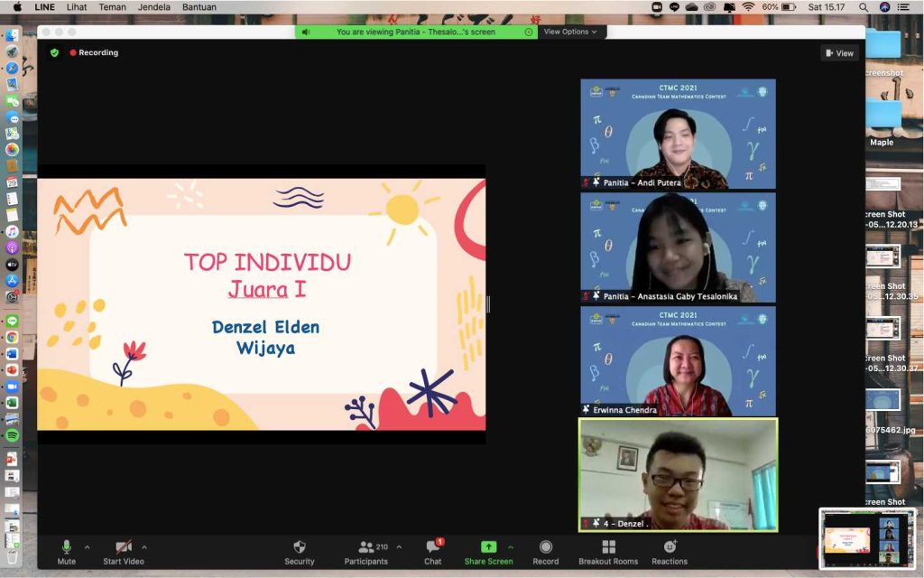The height and width of the screenshot is (578, 924).
Task: Open the View Options dropdown
Action: click(571, 32)
